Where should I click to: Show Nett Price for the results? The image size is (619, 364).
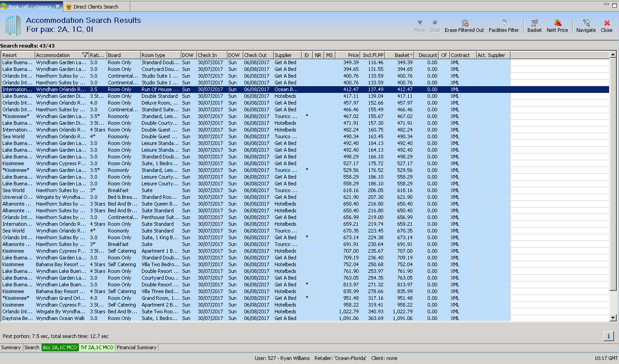pyautogui.click(x=557, y=26)
